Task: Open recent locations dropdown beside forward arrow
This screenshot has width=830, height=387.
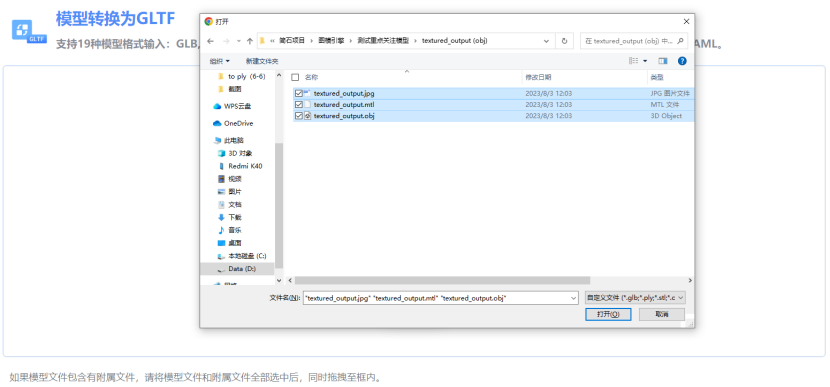Action: [238, 41]
